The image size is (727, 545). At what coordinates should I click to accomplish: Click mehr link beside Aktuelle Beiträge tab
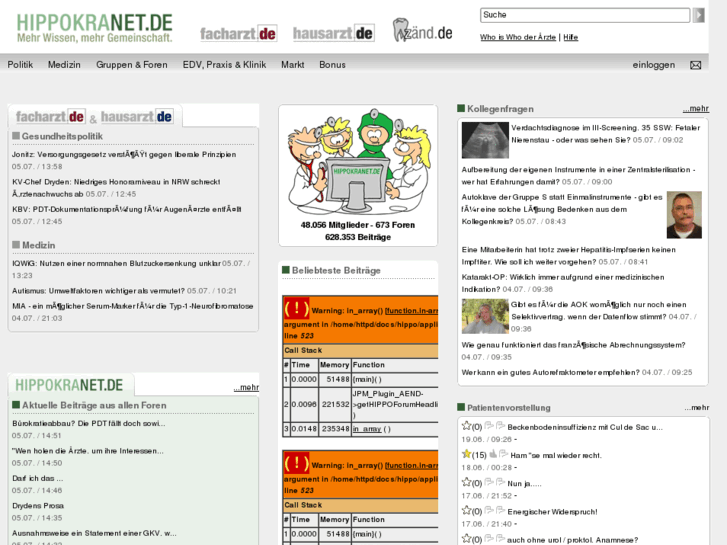point(246,387)
